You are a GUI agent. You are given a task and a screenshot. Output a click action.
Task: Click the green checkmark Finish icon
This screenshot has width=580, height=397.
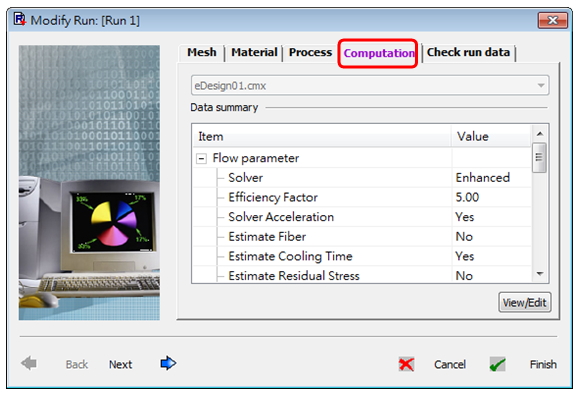click(498, 364)
